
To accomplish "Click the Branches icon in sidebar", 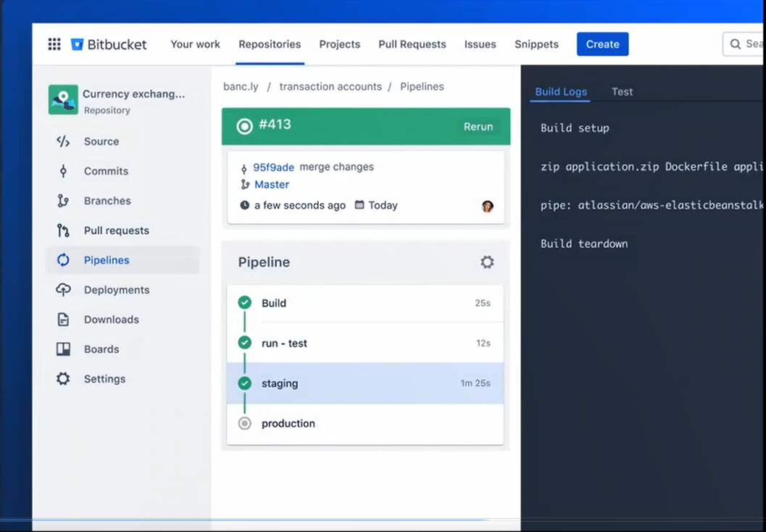I will [63, 201].
